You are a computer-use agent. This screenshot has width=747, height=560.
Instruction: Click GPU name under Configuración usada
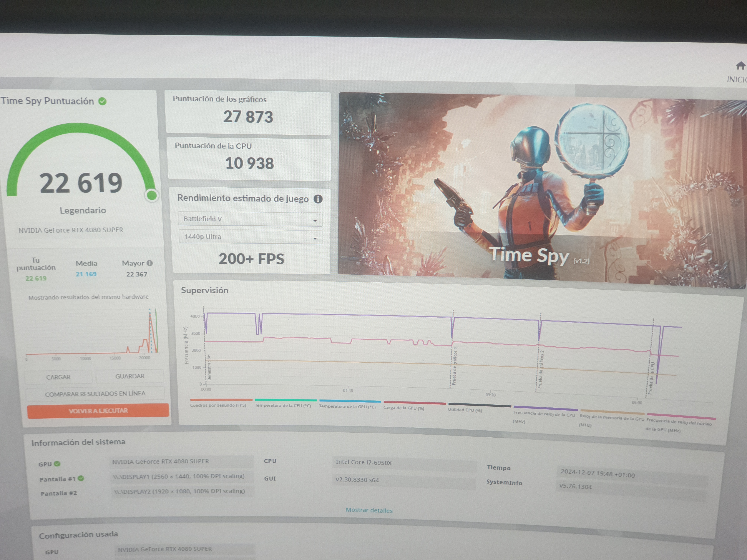coord(184,549)
